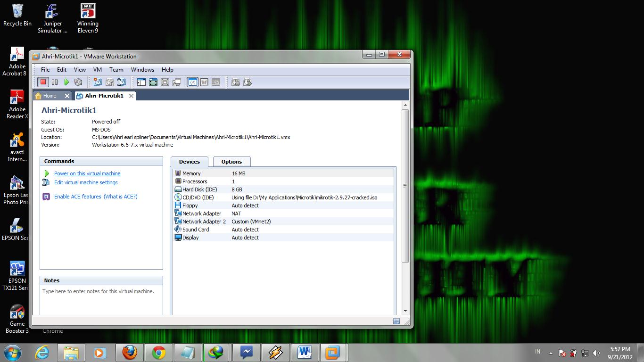Click the red Power Off toolbar button
The width and height of the screenshot is (644, 362).
tap(43, 82)
